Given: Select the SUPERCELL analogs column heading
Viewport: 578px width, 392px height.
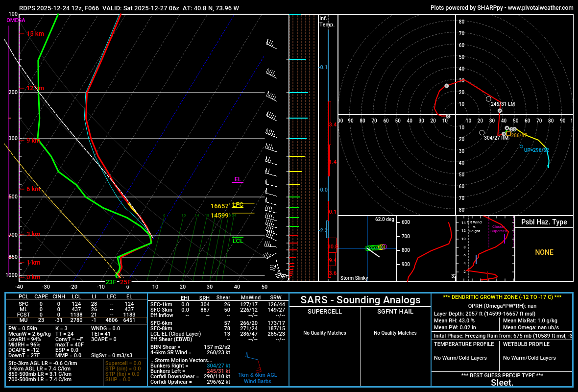Looking at the screenshot, I should 324,311.
